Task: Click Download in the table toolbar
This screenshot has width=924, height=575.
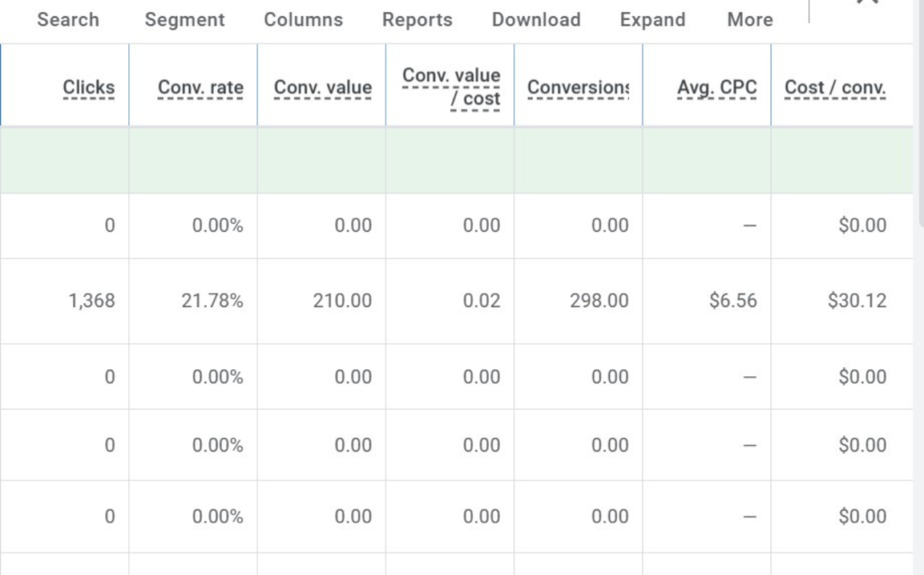Action: pos(536,20)
